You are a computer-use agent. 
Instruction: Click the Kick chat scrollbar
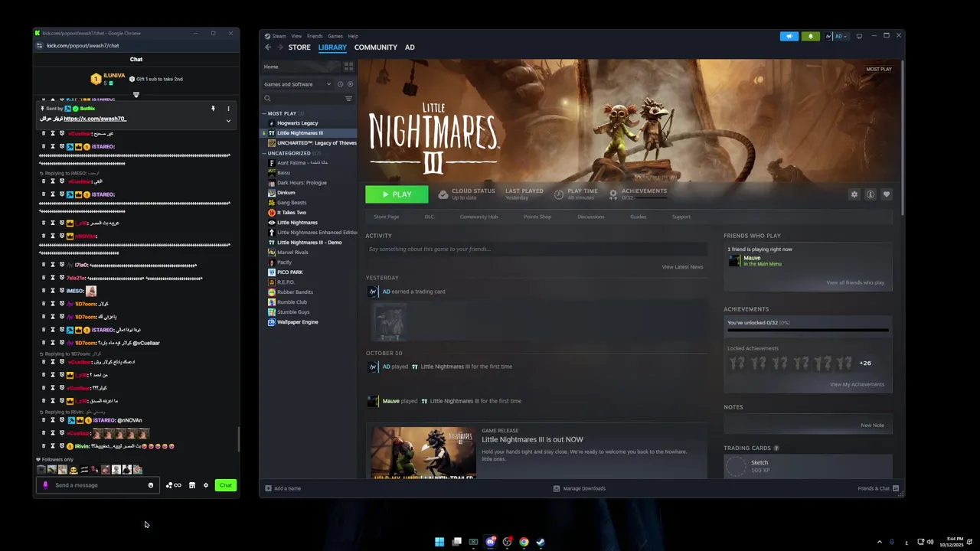[238, 439]
